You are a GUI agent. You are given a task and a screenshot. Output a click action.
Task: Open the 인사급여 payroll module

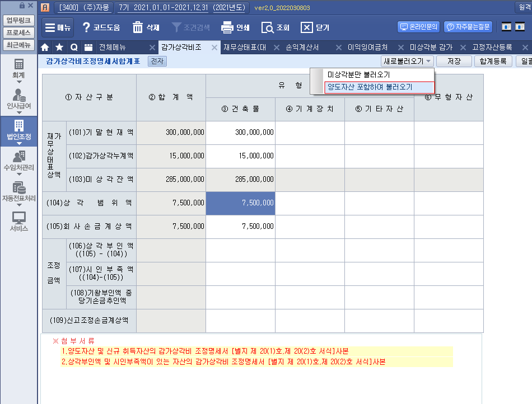(x=18, y=99)
